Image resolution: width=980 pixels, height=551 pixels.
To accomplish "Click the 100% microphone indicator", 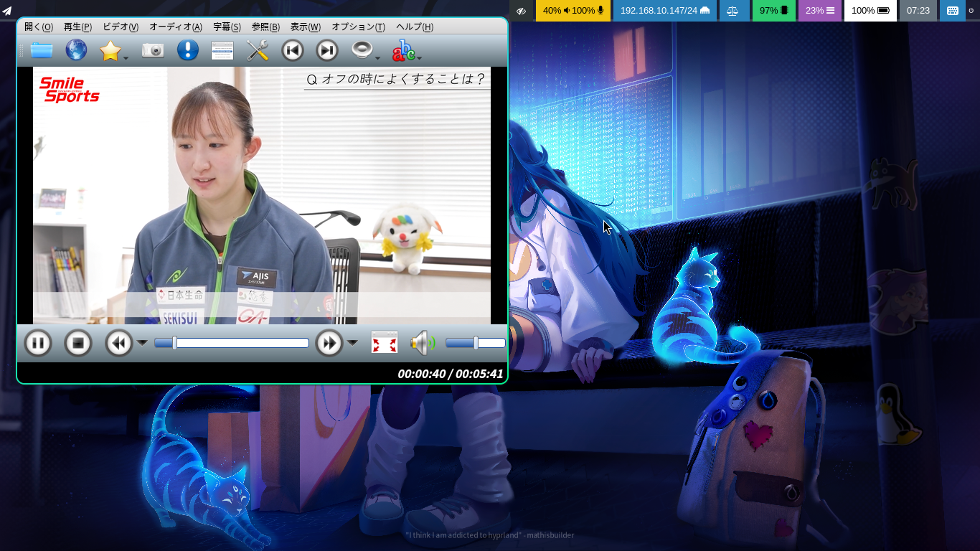I will click(588, 11).
